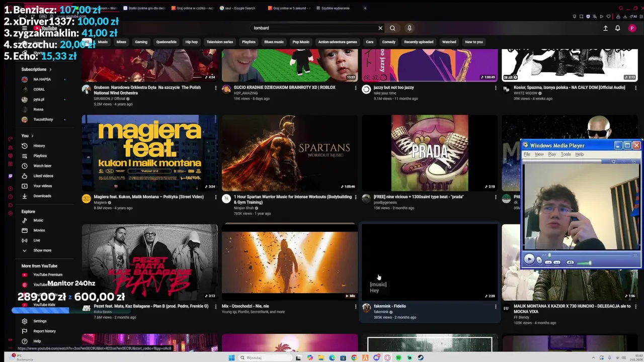The image size is (644, 362).
Task: Adjust Windows Media Player volume slider
Action: (584, 263)
